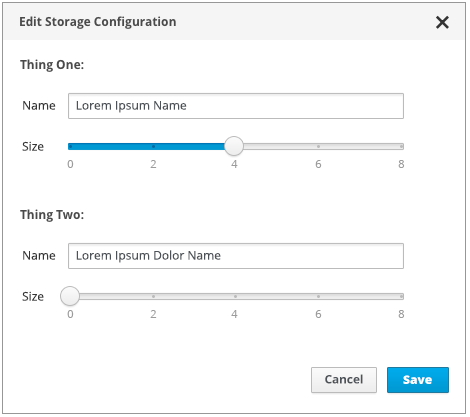The height and width of the screenshot is (417, 470).
Task: Click the Name label under Thing Two
Action: (x=39, y=256)
